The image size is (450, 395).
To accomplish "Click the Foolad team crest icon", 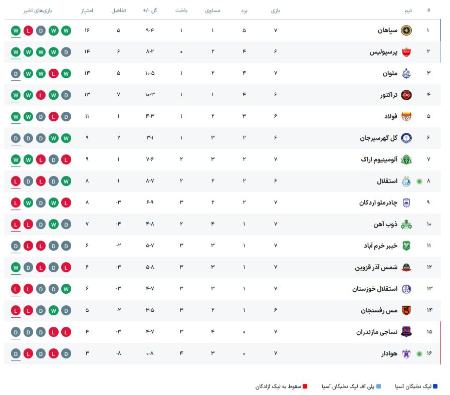I will point(406,116).
